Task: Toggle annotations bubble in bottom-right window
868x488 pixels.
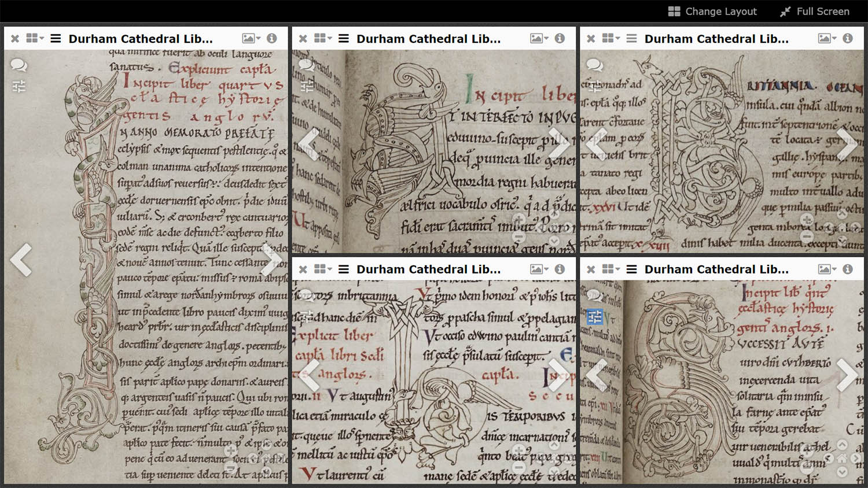Action: 595,295
